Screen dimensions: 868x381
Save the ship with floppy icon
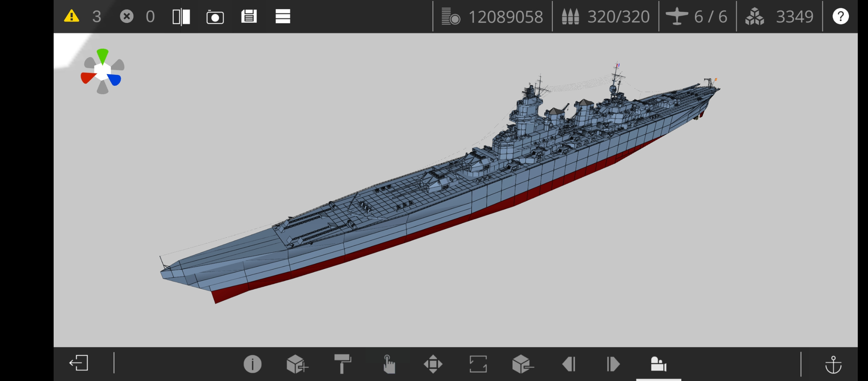[249, 16]
